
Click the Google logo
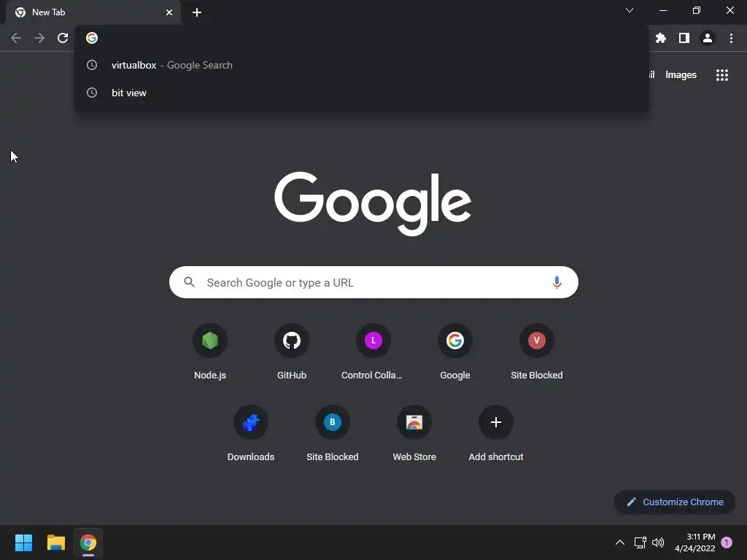[x=373, y=204]
